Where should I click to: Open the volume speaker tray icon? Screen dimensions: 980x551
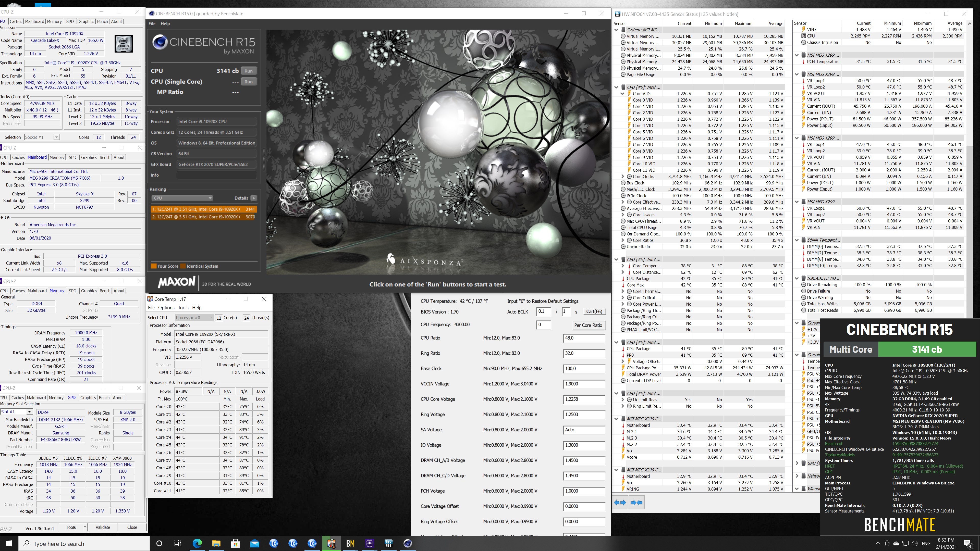click(x=915, y=543)
